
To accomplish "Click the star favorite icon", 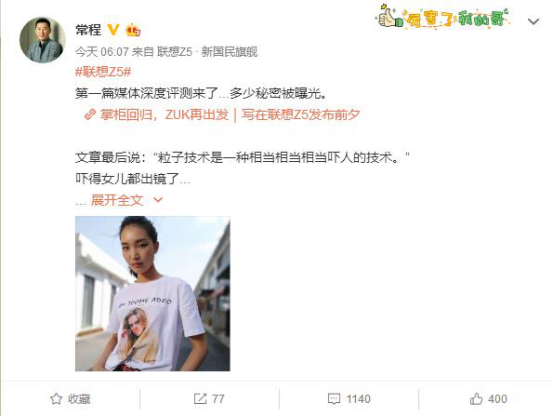I will 56,399.
